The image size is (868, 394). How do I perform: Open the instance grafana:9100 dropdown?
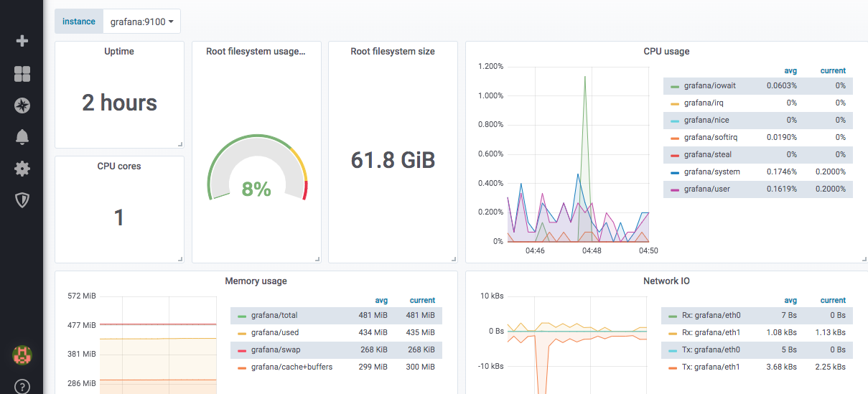142,22
